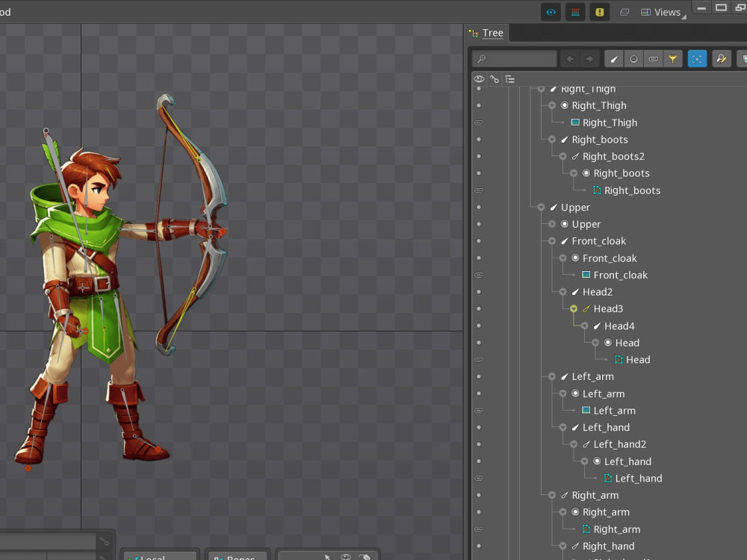Click the bone icon beside Left_hand2

pyautogui.click(x=586, y=444)
